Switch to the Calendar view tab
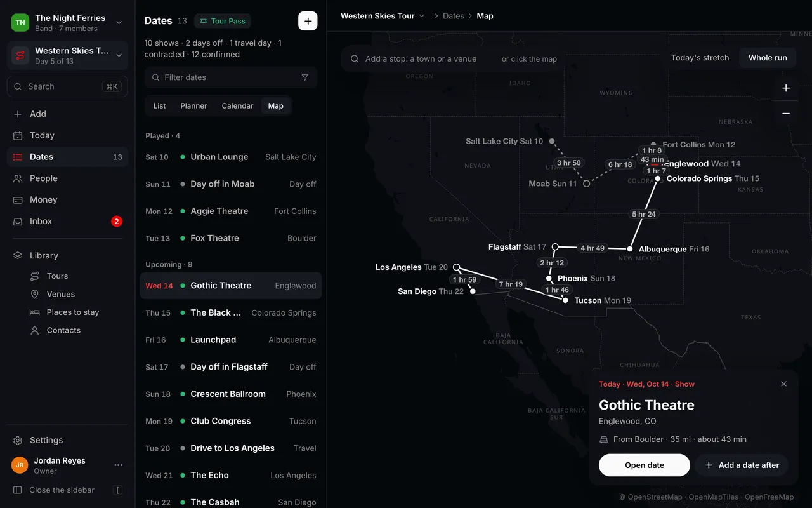This screenshot has width=812, height=508. pyautogui.click(x=237, y=106)
